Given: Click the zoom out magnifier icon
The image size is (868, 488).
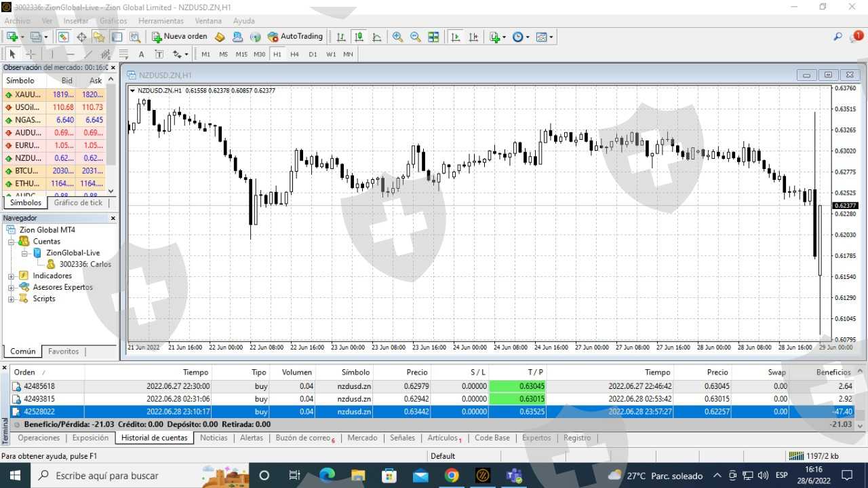Looking at the screenshot, I should pyautogui.click(x=415, y=37).
